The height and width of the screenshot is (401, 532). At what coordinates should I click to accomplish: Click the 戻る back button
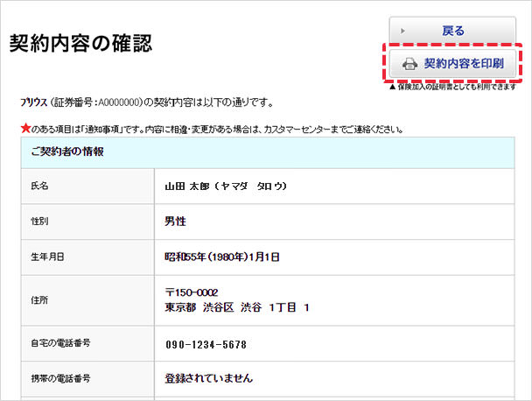[452, 31]
